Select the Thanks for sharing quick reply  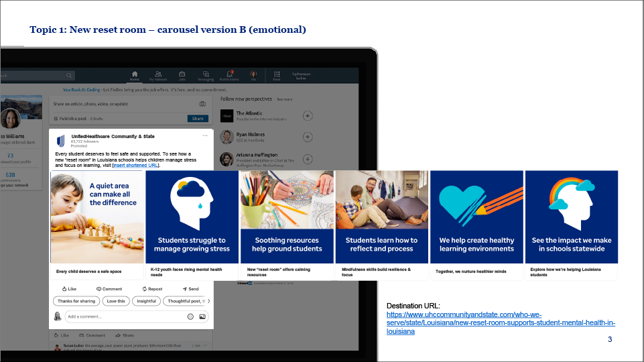pos(76,301)
